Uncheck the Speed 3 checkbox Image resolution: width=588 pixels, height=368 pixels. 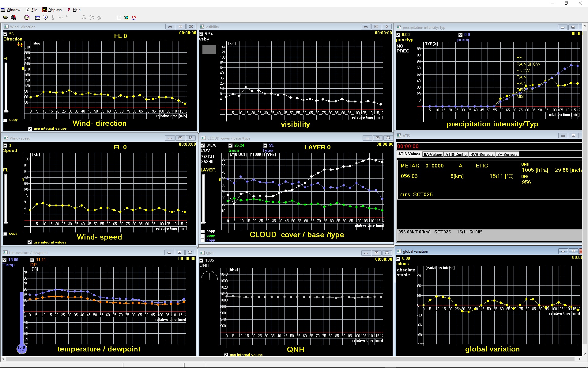[5, 145]
